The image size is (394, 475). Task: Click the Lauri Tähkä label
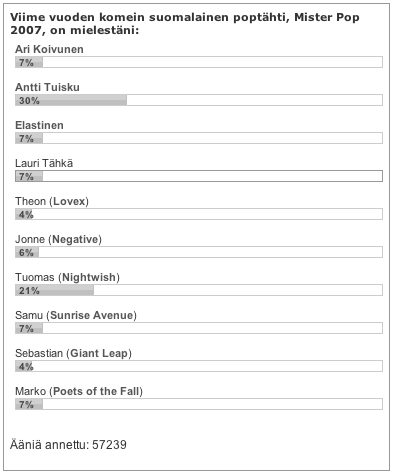[44, 163]
